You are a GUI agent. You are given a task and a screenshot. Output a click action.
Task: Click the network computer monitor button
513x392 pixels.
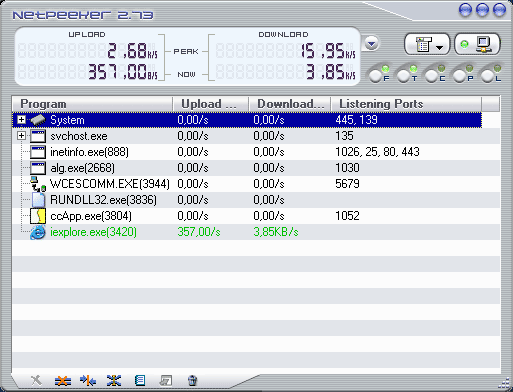(x=477, y=44)
